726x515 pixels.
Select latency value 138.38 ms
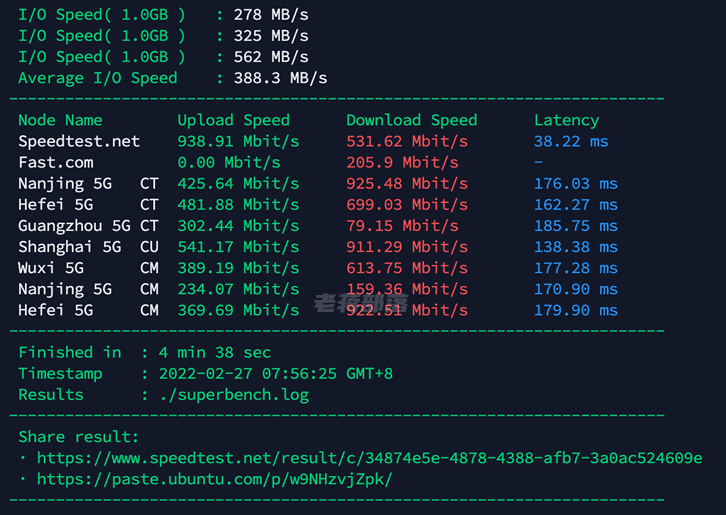(x=576, y=247)
